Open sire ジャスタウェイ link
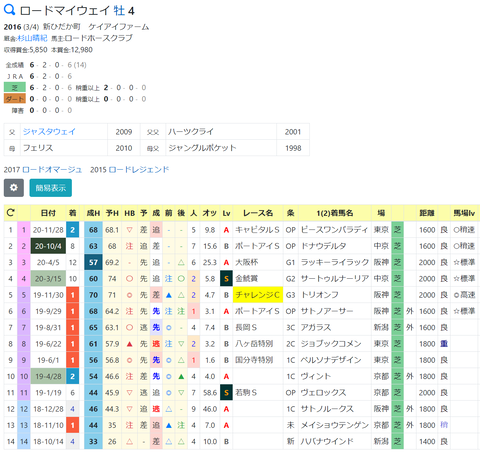Viewport: 480px width, 454px height. 49,132
